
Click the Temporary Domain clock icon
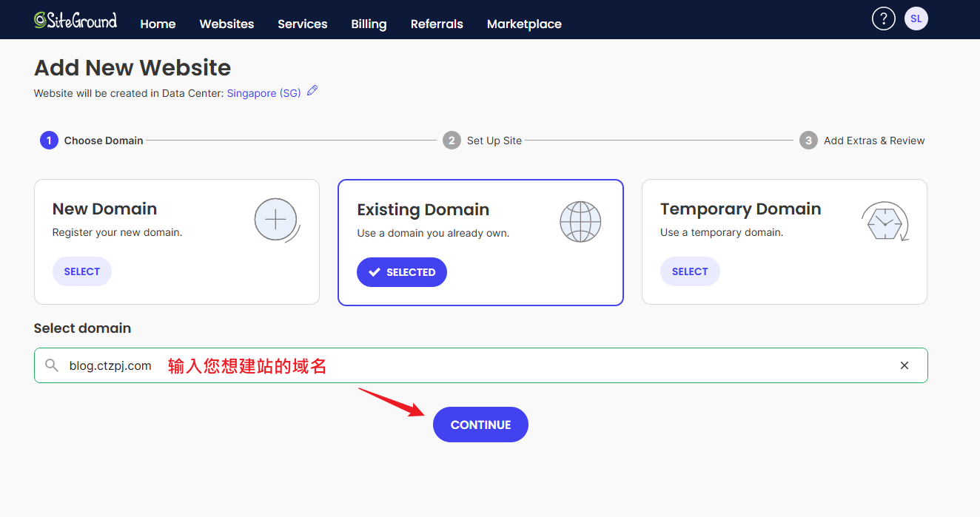coord(885,221)
